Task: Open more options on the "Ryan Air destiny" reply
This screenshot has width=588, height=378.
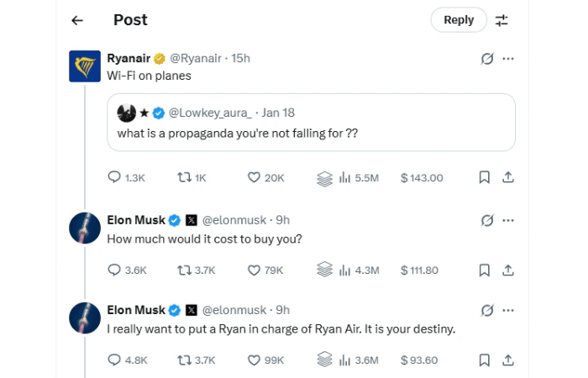Action: [507, 310]
